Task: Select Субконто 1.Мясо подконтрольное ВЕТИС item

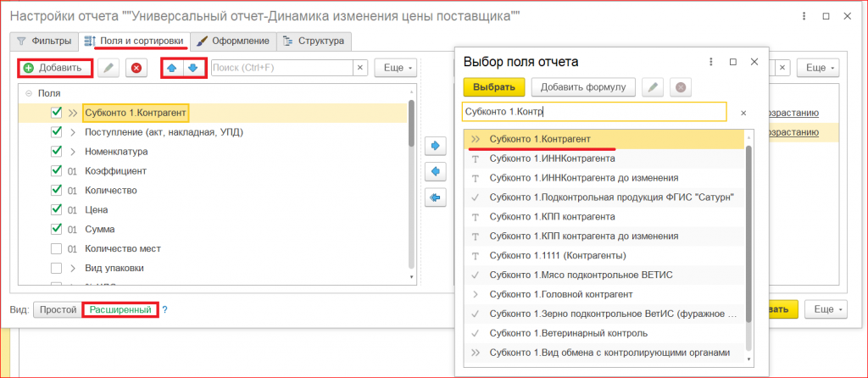Action: click(x=604, y=275)
